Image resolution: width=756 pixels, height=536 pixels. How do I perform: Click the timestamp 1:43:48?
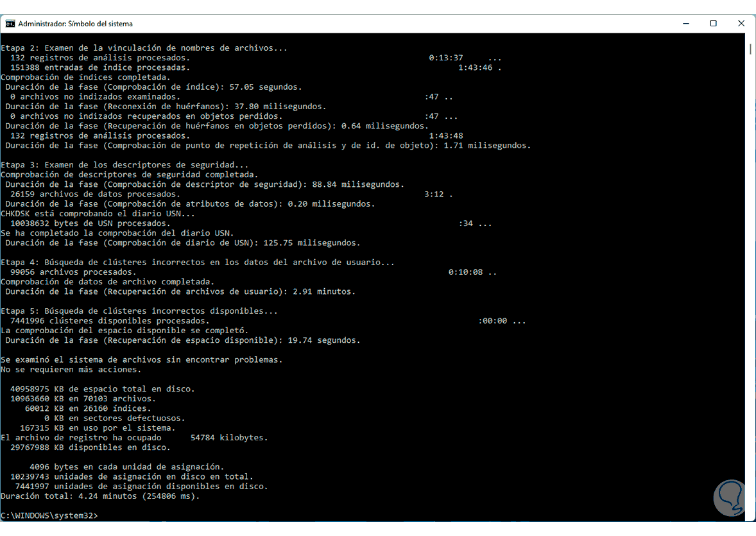(x=446, y=136)
